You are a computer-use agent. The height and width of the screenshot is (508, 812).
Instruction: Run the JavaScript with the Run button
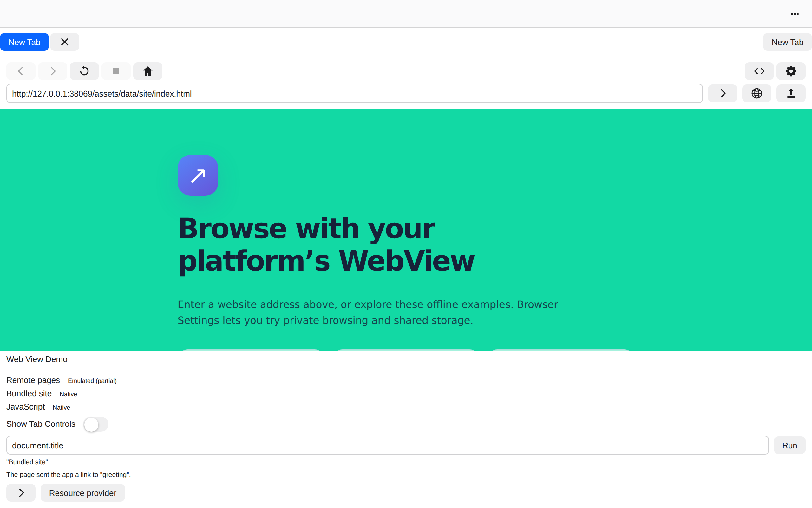[789, 445]
